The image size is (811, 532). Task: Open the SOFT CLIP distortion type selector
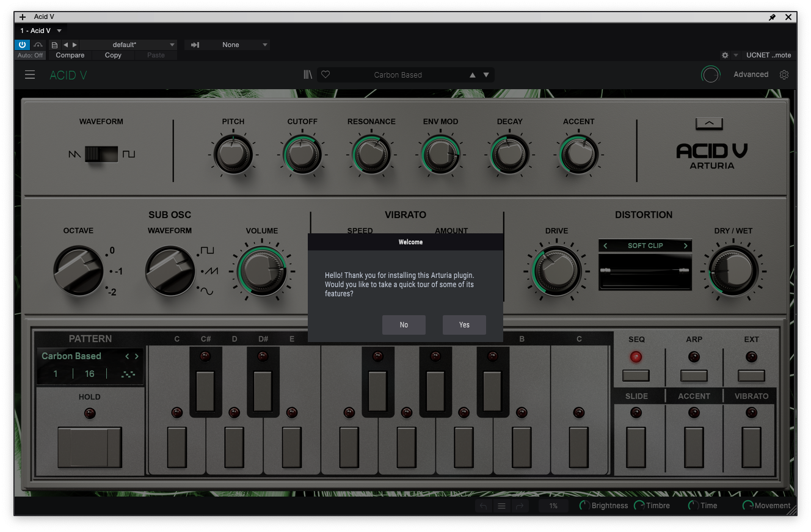point(646,246)
